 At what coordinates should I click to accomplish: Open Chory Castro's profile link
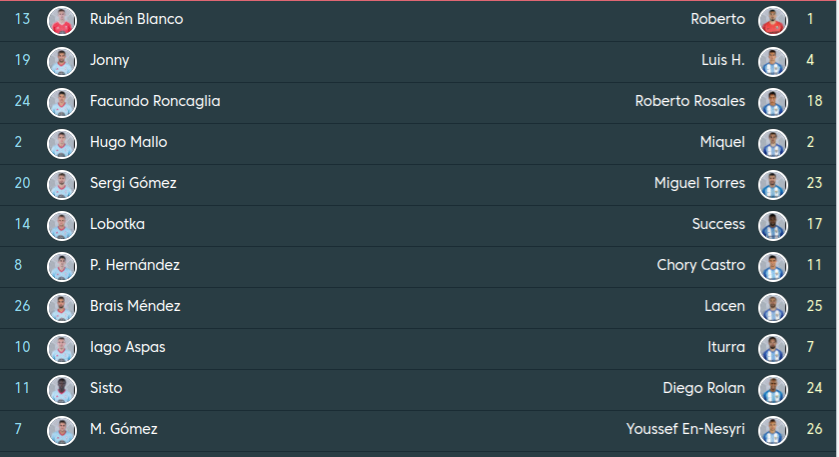(x=700, y=266)
